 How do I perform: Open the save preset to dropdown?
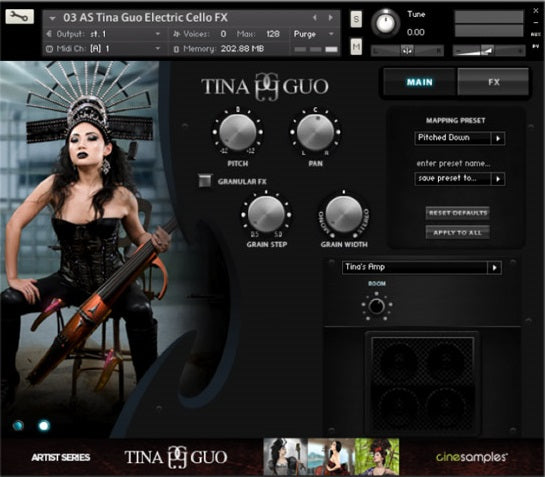459,179
